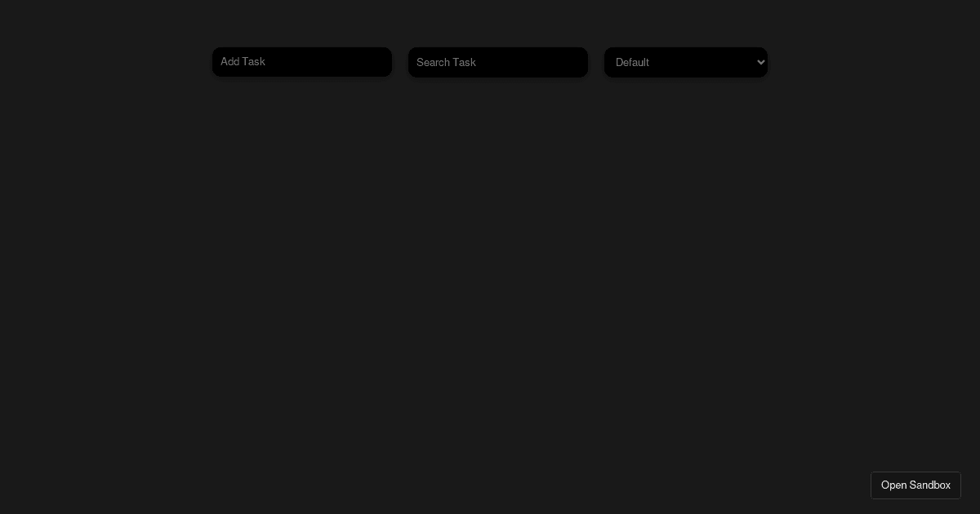The height and width of the screenshot is (514, 980).
Task: Click the Default label in the selector
Action: (x=632, y=63)
